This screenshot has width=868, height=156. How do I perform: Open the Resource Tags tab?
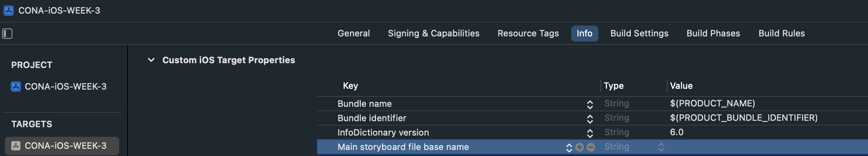(528, 34)
